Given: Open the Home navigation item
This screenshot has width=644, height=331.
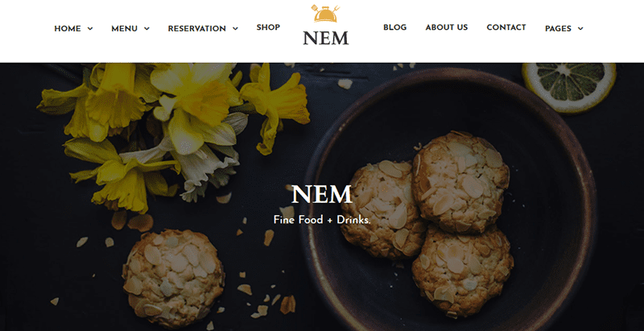Looking at the screenshot, I should (68, 29).
